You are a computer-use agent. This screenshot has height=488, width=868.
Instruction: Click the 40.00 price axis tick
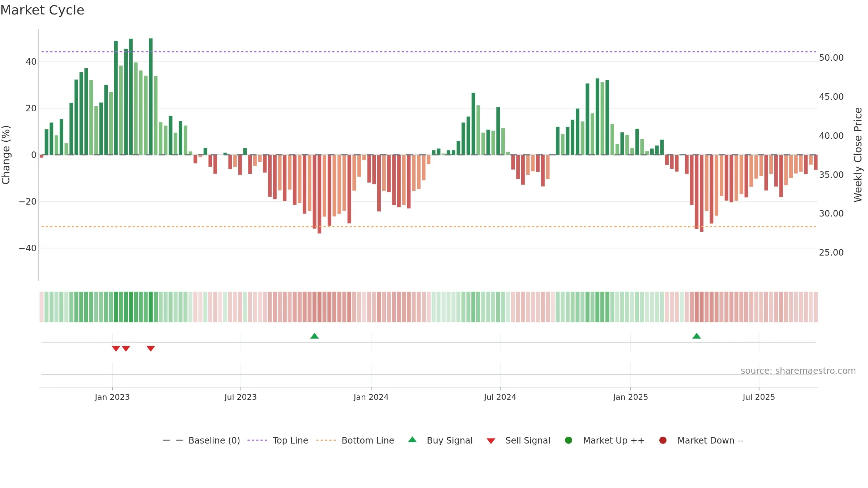tap(831, 136)
